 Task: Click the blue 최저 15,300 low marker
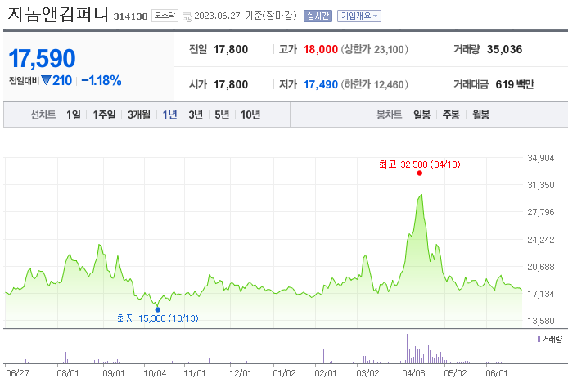coord(158,309)
